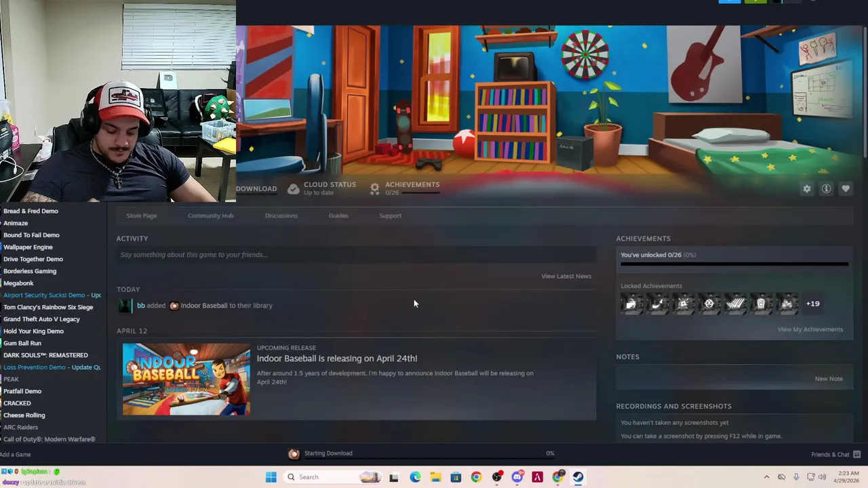Click user bb's avatar in activity

125,306
